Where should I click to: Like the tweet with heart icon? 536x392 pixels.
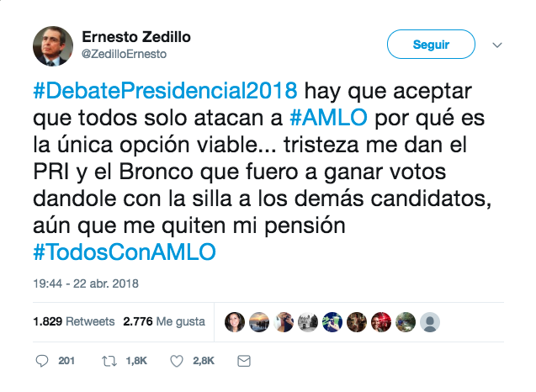(177, 361)
